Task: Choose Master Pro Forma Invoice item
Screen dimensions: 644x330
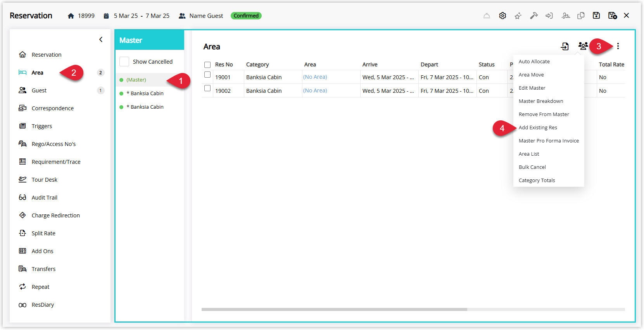Action: tap(549, 141)
